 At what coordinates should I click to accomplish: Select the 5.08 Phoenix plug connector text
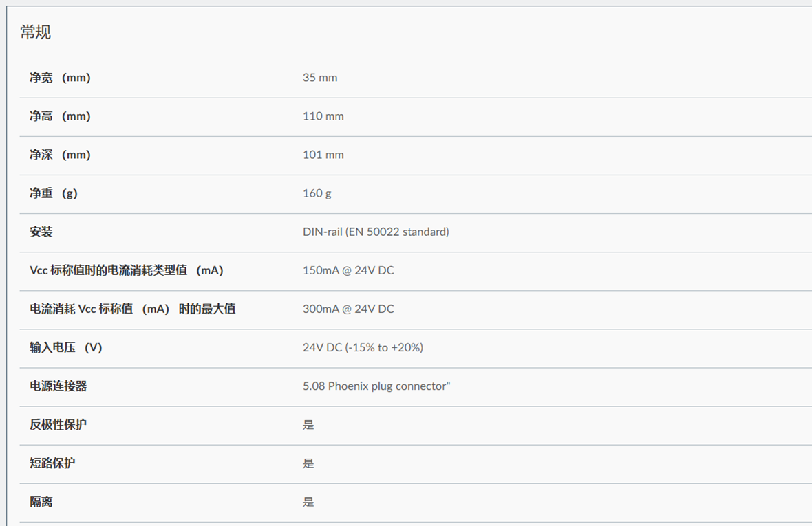[x=376, y=386]
